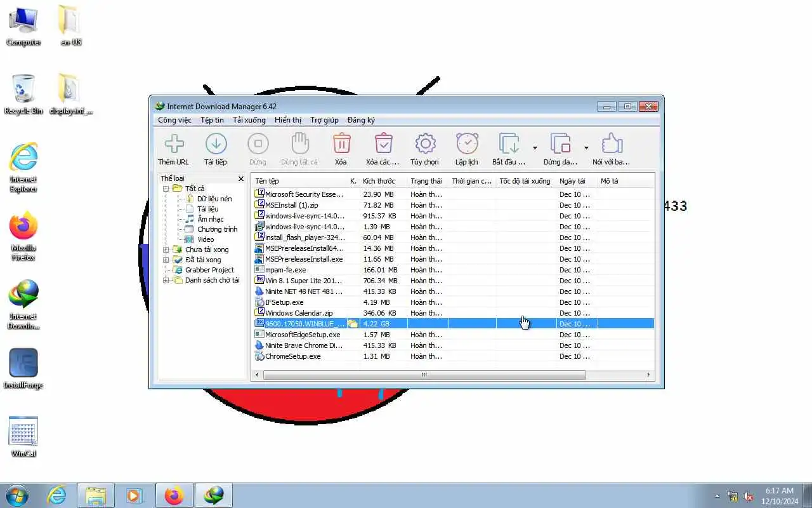Viewport: 812px width, 508px height.
Task: Select Dữ liệu nén category
Action: tap(214, 199)
